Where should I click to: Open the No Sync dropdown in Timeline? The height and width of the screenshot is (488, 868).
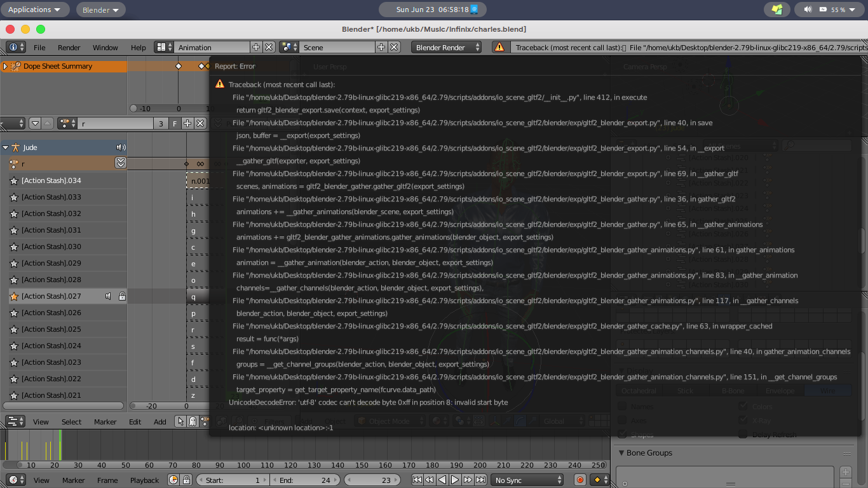(x=526, y=480)
